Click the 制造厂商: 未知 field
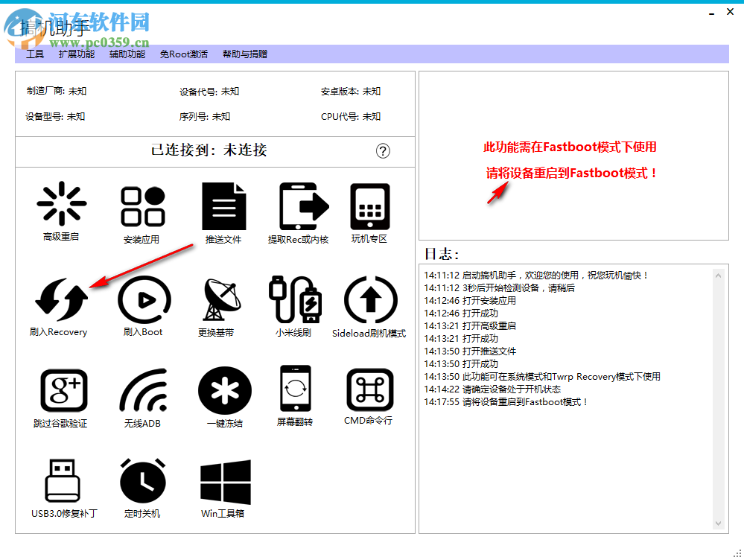The width and height of the screenshot is (744, 560). pyautogui.click(x=57, y=91)
